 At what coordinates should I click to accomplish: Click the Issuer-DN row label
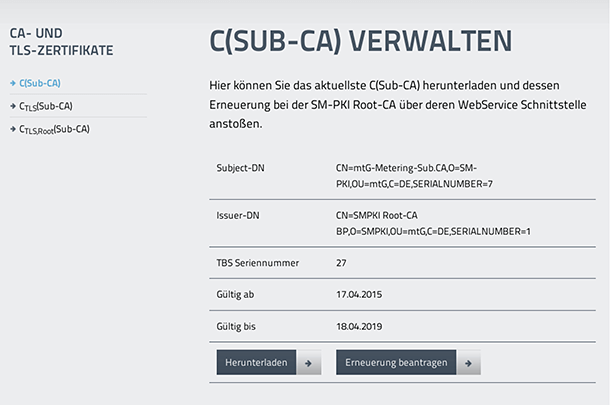click(238, 216)
